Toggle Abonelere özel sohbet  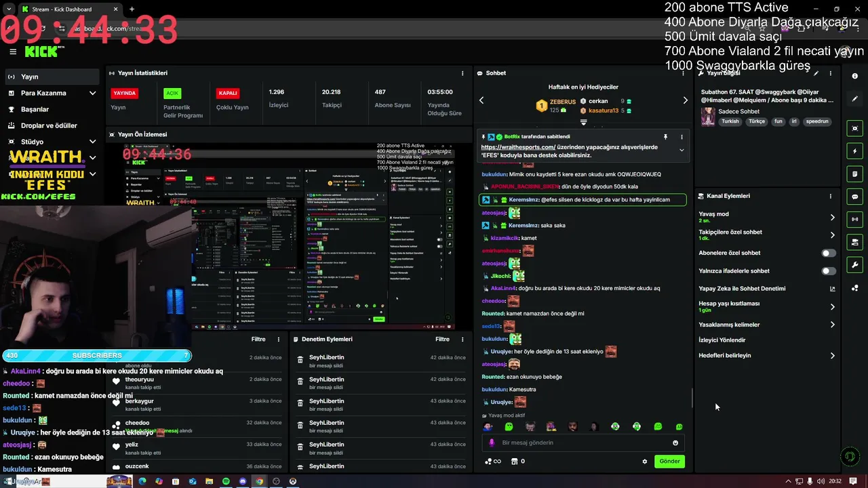coord(829,253)
